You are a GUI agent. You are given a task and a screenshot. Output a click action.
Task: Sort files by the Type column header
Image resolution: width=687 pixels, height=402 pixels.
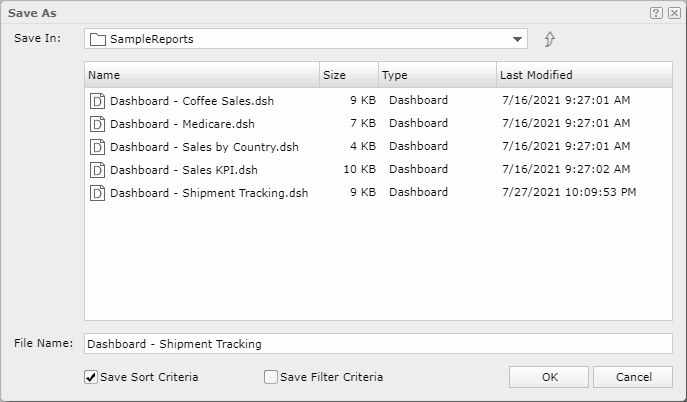(x=436, y=75)
